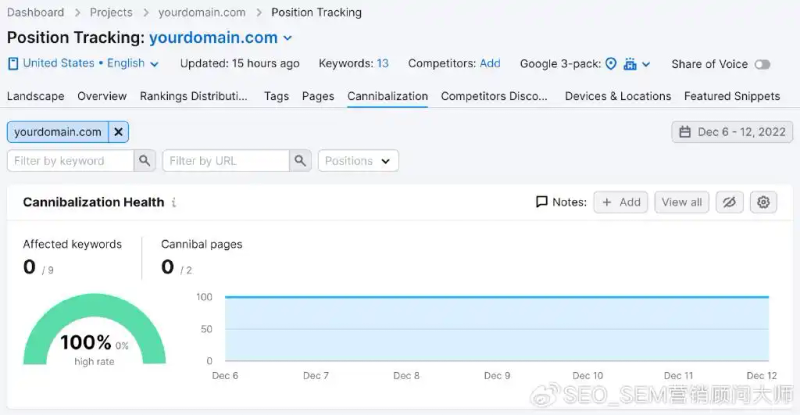Click the Filter by keyword input field
Screen dimensions: 800x415
click(x=70, y=161)
